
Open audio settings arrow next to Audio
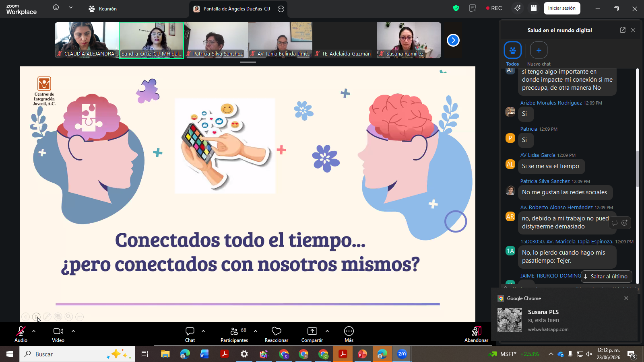point(34,331)
